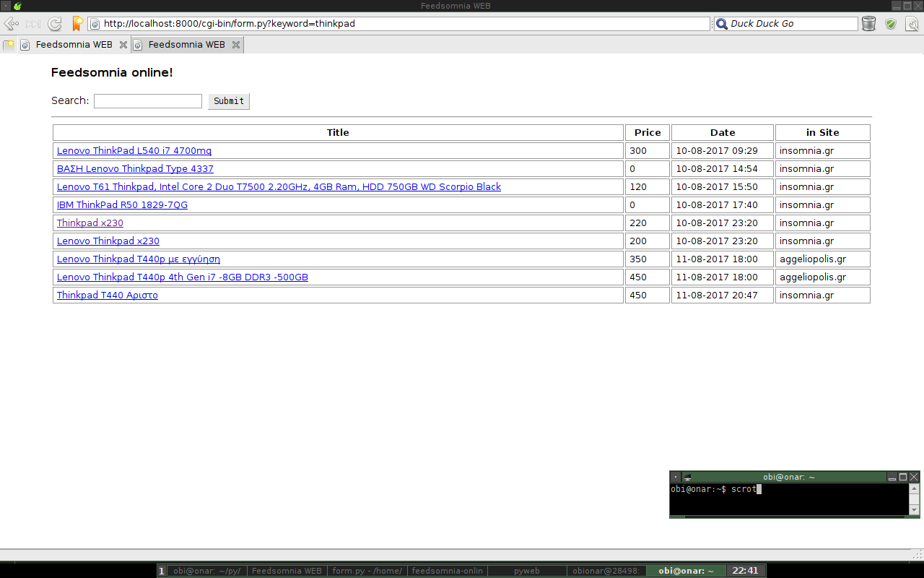Switch to the feedsomnia-onlin taskbar window
Screen dimensions: 924x578
447,571
